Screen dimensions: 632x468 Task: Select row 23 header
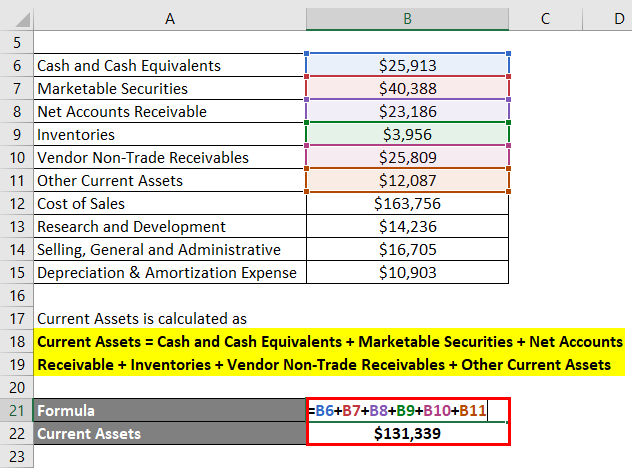point(17,456)
